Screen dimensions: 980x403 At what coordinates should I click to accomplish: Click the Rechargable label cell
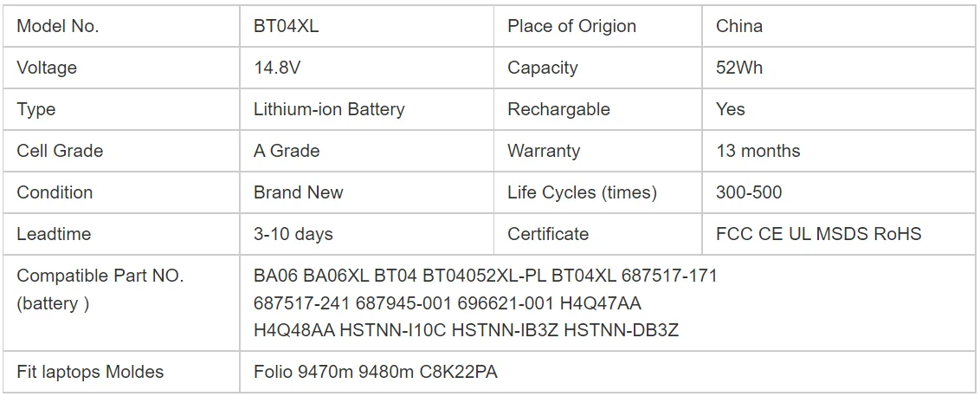558,109
